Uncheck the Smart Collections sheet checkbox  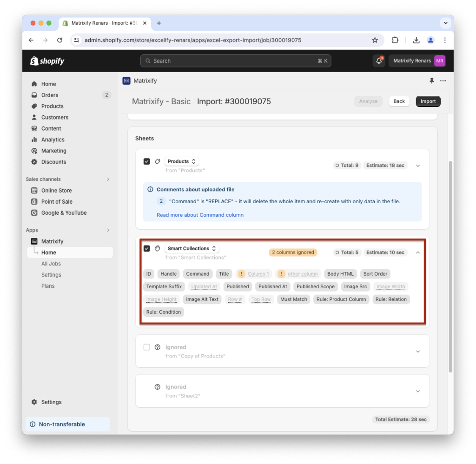tap(147, 248)
